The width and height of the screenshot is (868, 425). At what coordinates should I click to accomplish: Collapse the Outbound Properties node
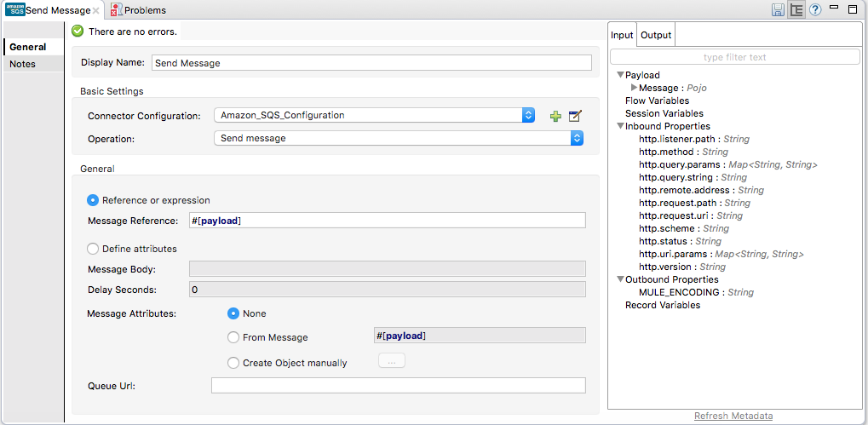621,279
